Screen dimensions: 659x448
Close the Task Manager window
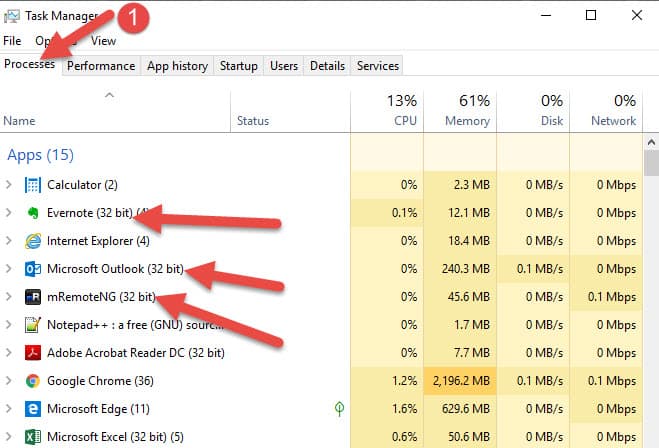tap(637, 16)
